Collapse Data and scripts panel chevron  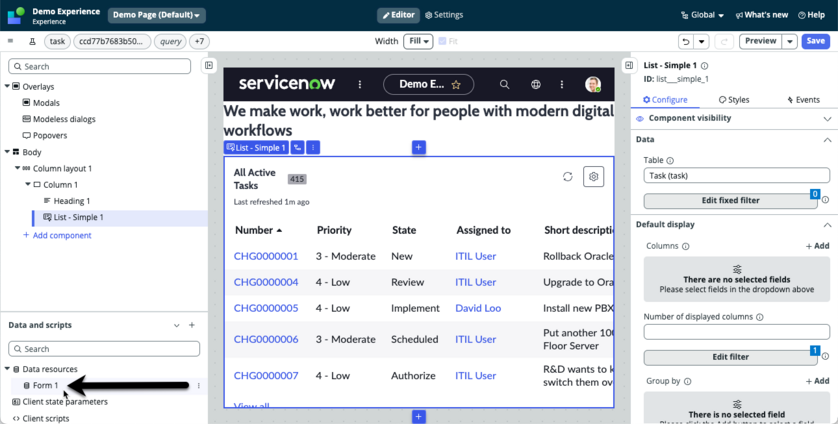(176, 325)
